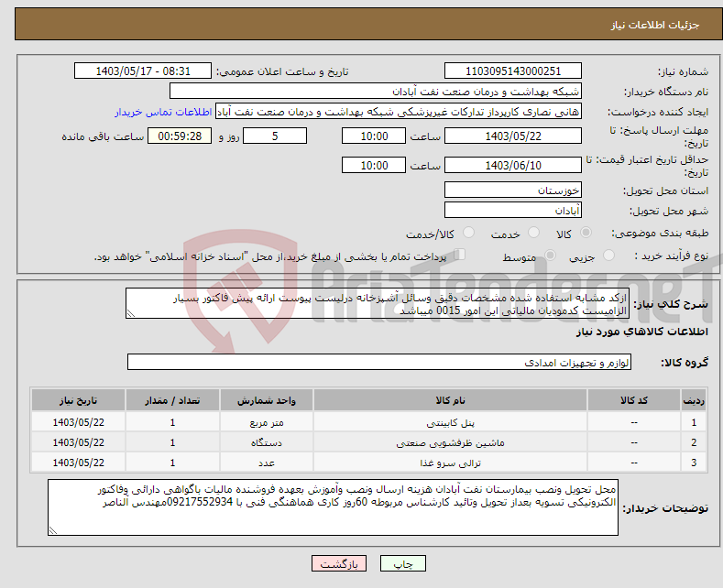Viewport: 723px width, 588px height.
Task: Click the تعداد / مقدار column header
Action: (172, 400)
